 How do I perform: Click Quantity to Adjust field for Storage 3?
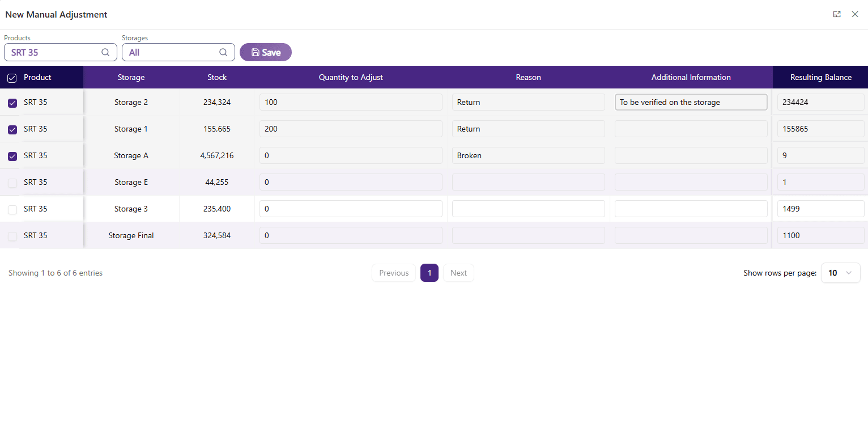point(351,209)
